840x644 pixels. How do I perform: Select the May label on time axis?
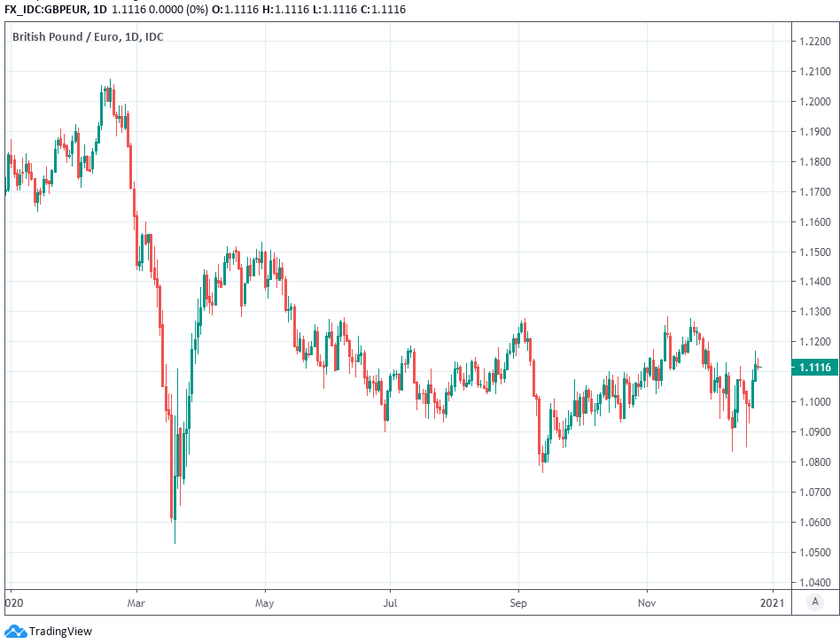pos(265,602)
